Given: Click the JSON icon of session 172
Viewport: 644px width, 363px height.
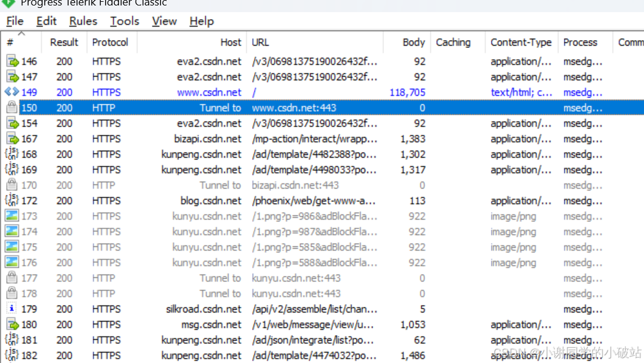Looking at the screenshot, I should pos(12,200).
